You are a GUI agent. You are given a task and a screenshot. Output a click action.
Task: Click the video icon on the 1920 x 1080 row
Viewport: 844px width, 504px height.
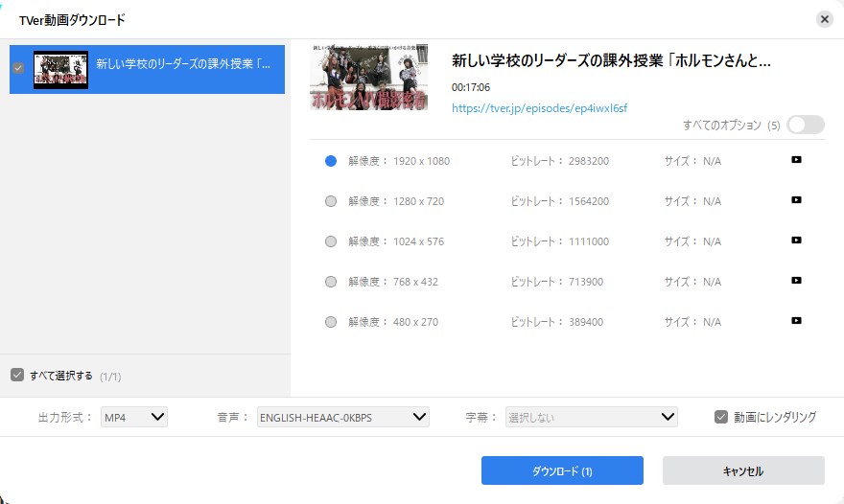tap(796, 160)
